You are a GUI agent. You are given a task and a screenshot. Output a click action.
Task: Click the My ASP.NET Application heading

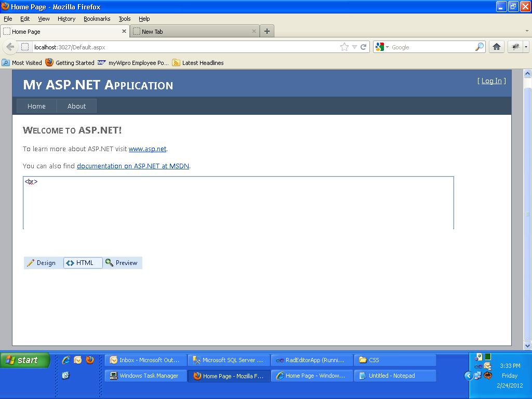click(x=98, y=85)
